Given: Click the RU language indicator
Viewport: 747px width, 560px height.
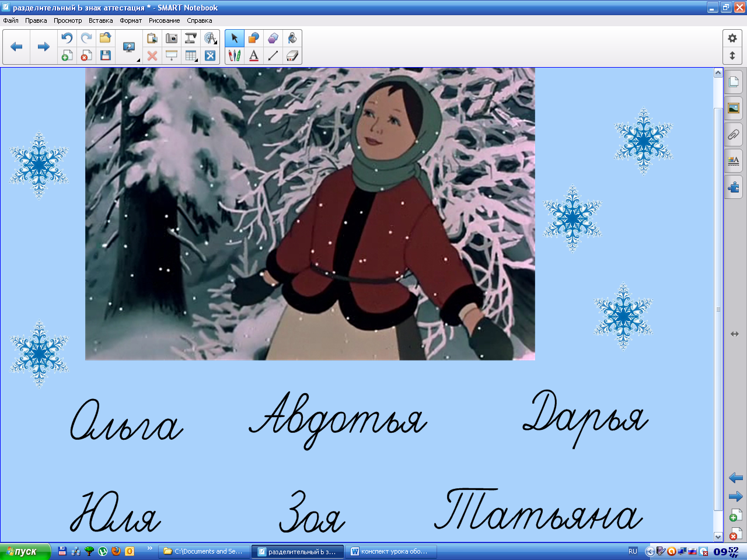Looking at the screenshot, I should tap(633, 551).
